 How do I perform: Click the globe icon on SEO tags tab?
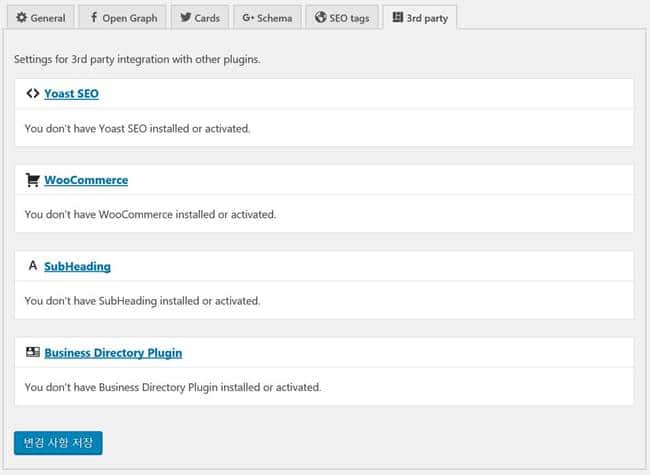(x=321, y=18)
